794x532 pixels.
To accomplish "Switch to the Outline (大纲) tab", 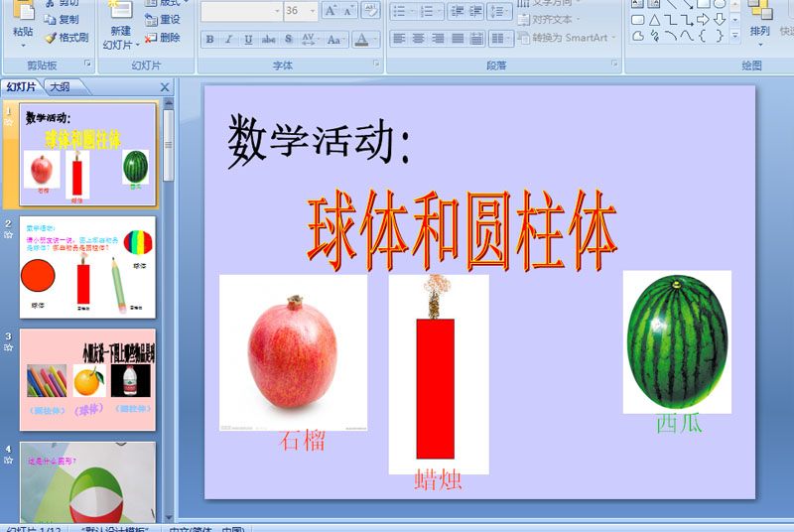I will click(x=60, y=87).
